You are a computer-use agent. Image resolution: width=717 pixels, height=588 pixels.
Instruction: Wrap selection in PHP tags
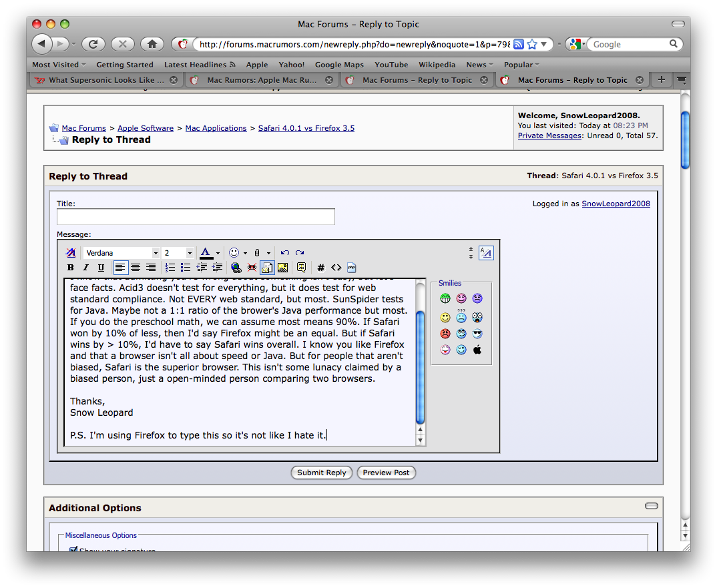point(352,268)
